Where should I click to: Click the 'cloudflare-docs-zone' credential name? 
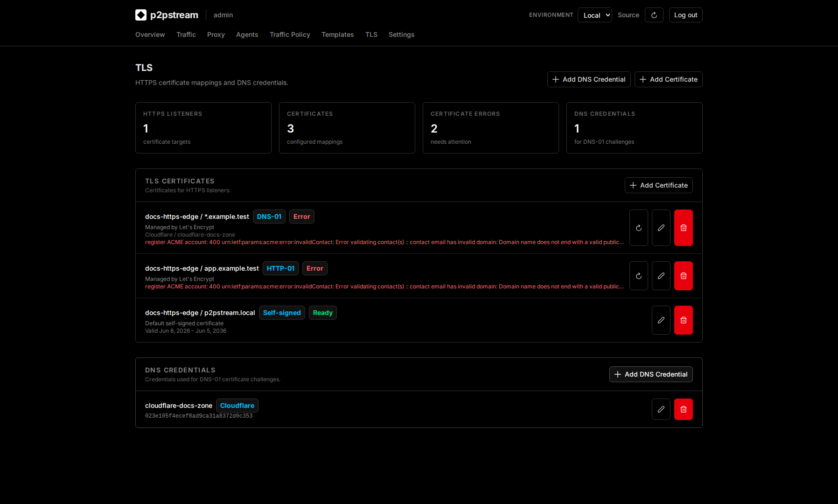click(179, 406)
